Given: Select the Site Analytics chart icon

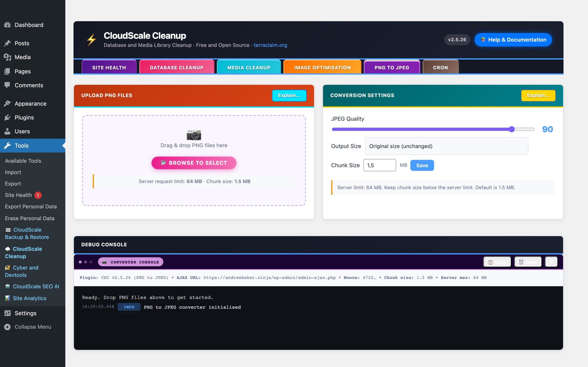Looking at the screenshot, I should 8,298.
